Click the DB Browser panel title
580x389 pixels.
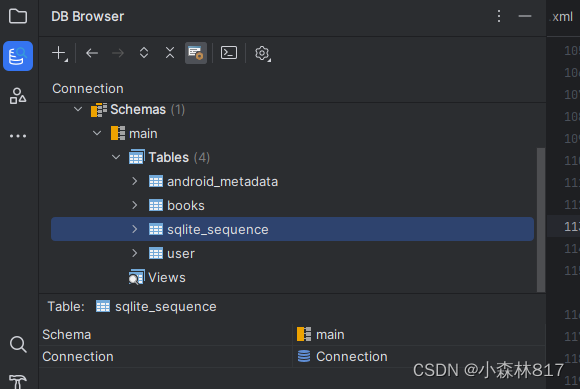coord(88,16)
